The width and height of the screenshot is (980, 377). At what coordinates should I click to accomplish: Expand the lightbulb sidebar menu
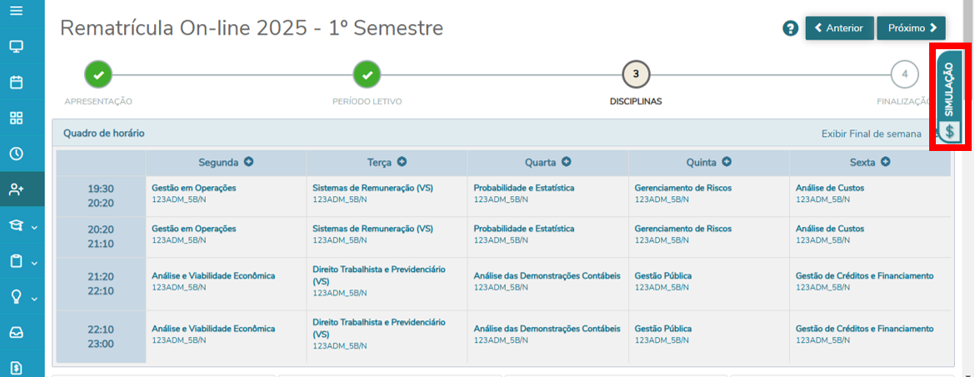click(x=21, y=297)
